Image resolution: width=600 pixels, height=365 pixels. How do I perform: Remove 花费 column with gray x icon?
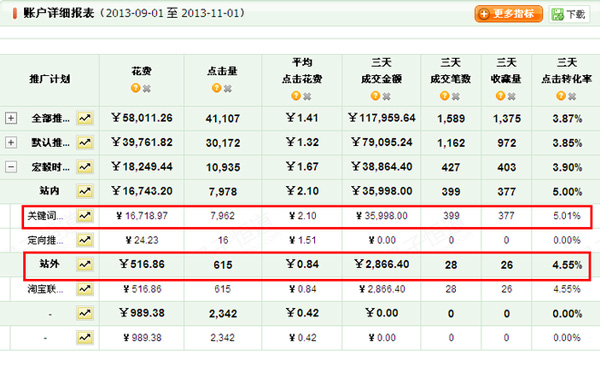pos(147,88)
